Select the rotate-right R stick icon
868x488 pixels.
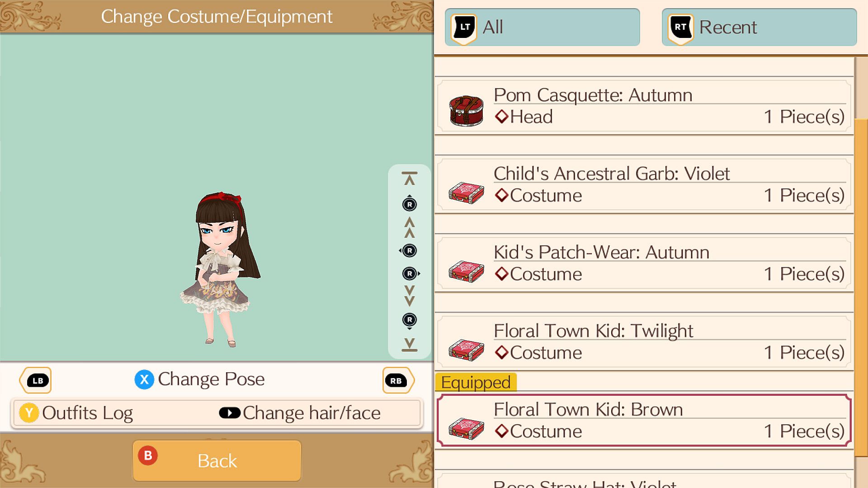411,274
